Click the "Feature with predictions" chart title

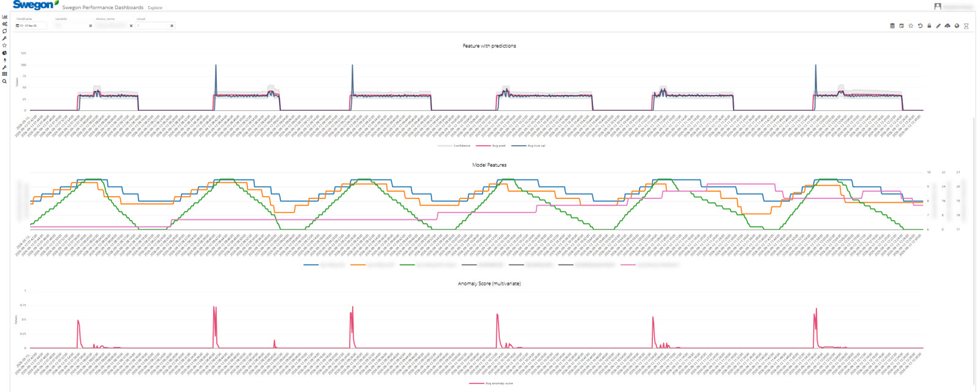coord(489,46)
